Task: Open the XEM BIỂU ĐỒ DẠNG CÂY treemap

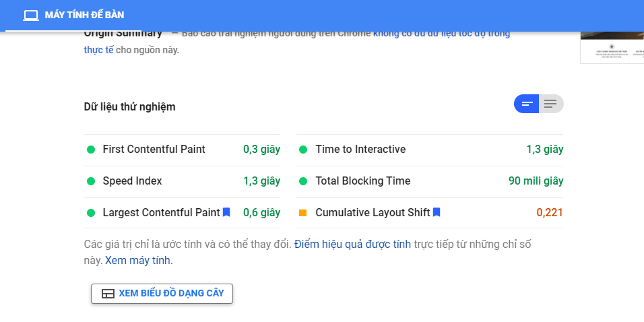Action: pyautogui.click(x=162, y=294)
